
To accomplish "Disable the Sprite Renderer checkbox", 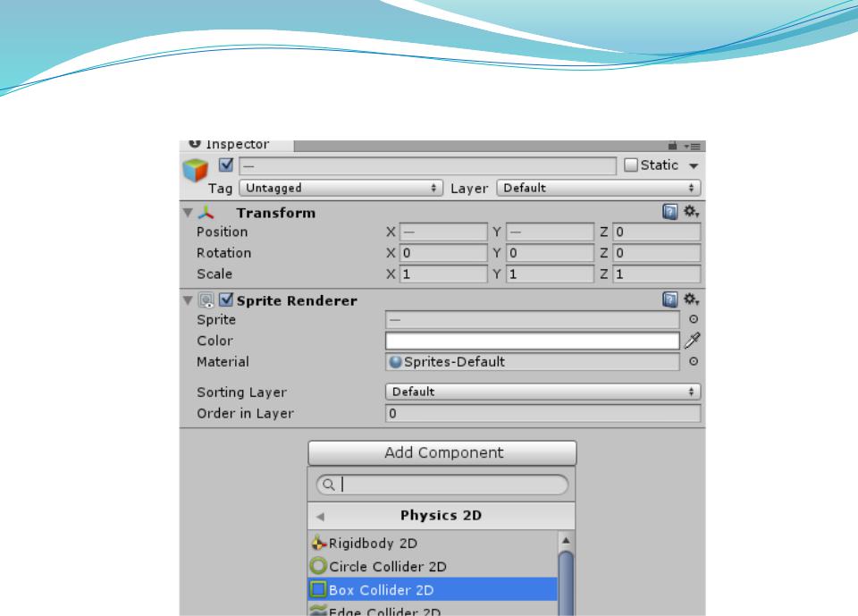I will point(226,300).
